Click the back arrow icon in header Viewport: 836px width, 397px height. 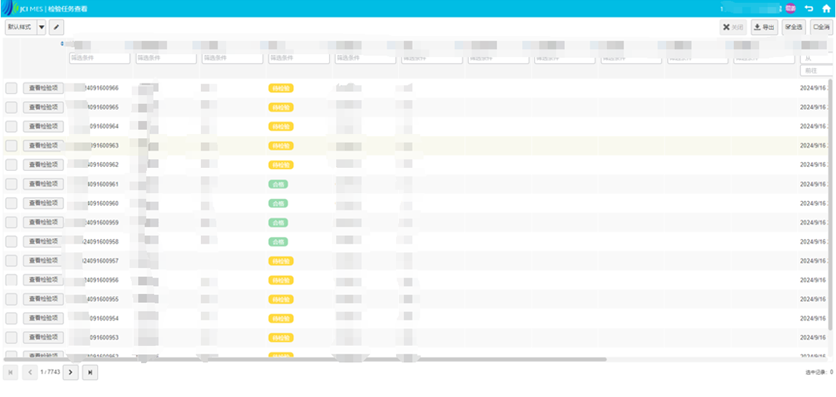[x=809, y=9]
